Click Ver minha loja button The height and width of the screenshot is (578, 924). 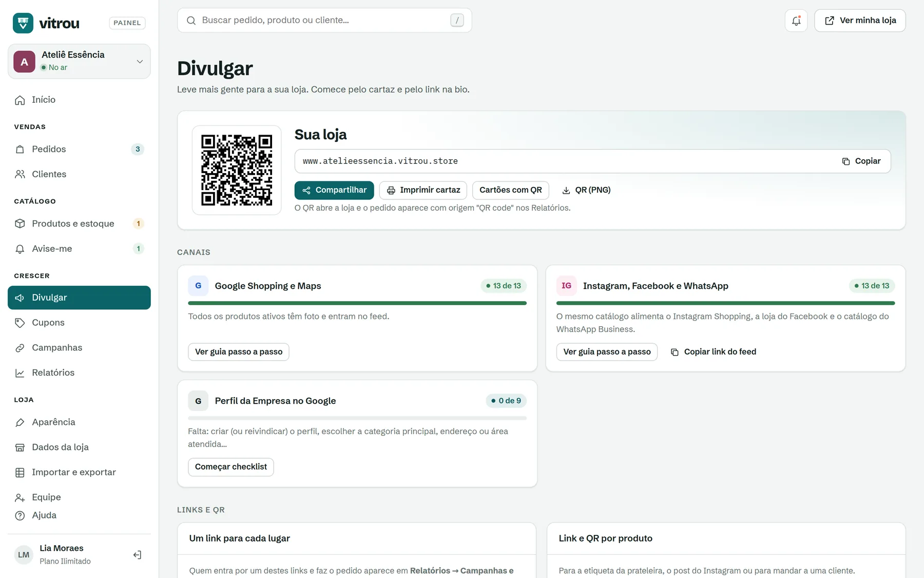click(x=860, y=21)
